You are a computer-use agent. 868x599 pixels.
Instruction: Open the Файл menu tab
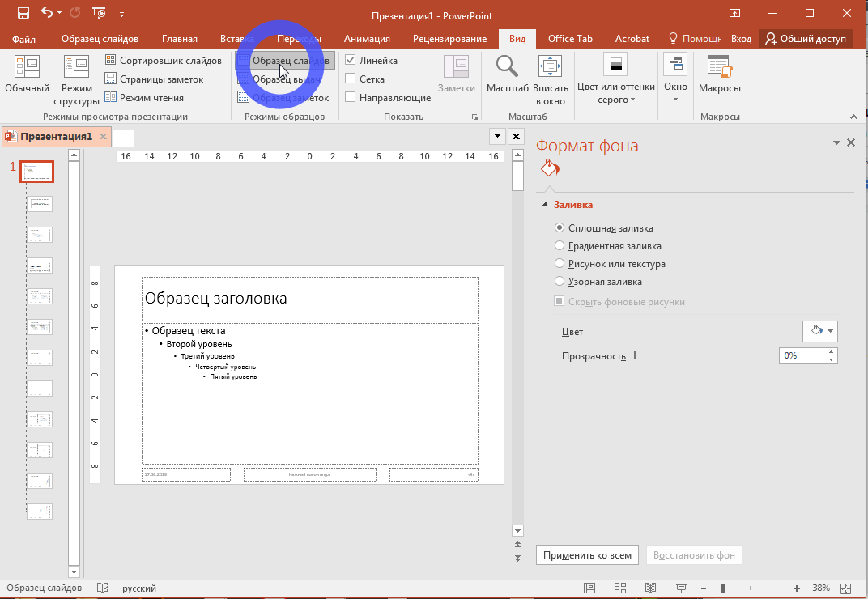[23, 39]
